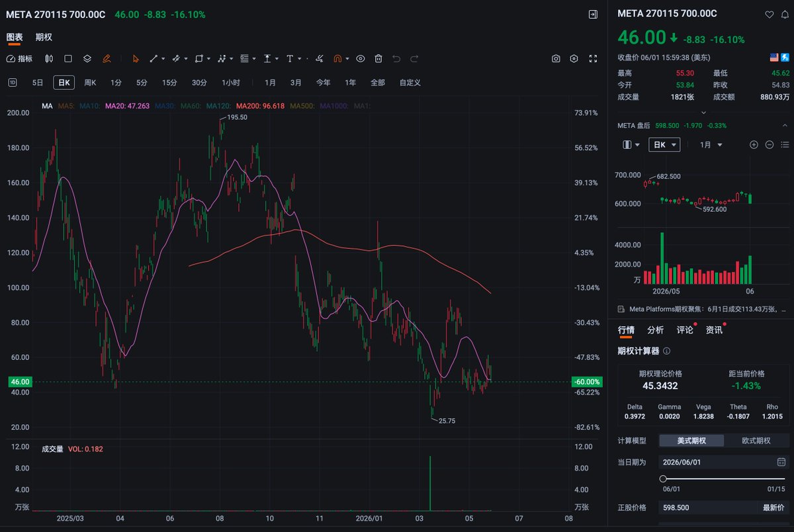Open mini chart list menu icon
The height and width of the screenshot is (532, 794).
pyautogui.click(x=785, y=144)
